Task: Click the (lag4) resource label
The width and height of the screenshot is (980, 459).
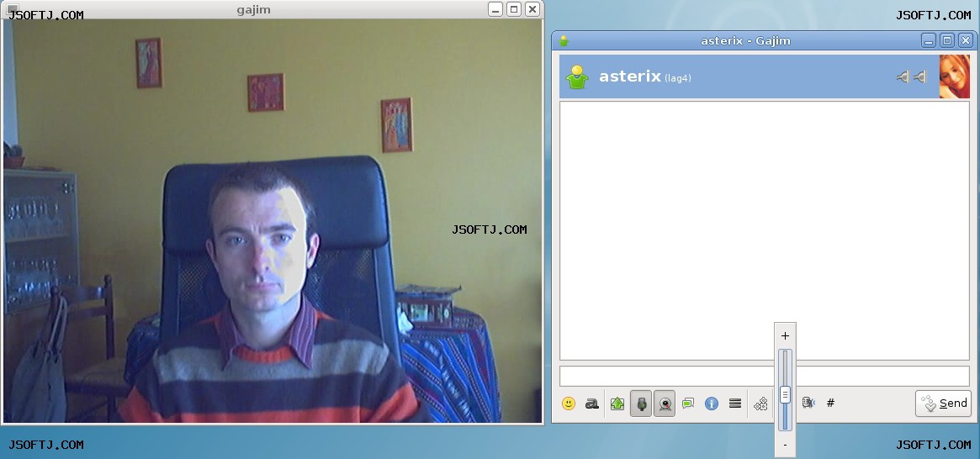Action: 678,78
